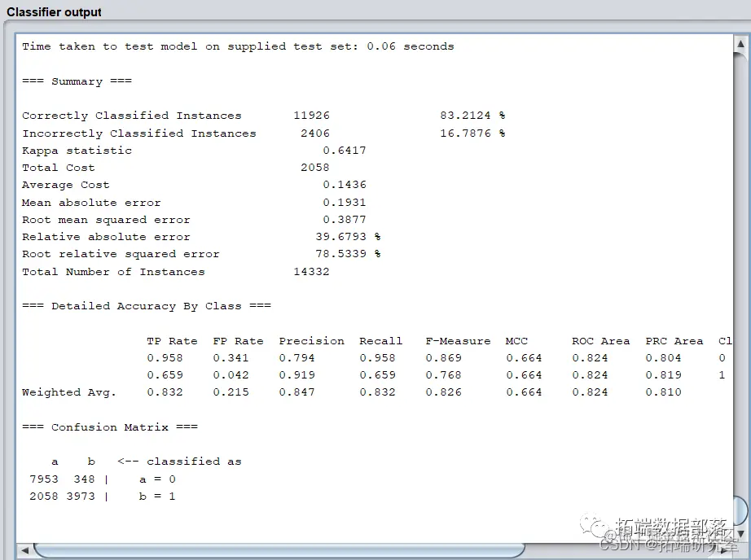
Task: Click the 'F-Measure' column header
Action: click(x=458, y=341)
